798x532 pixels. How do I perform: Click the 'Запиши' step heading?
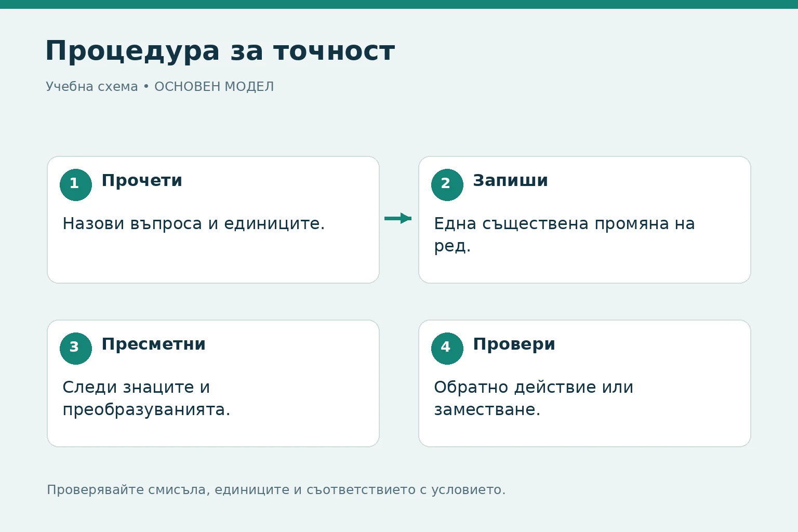click(510, 180)
